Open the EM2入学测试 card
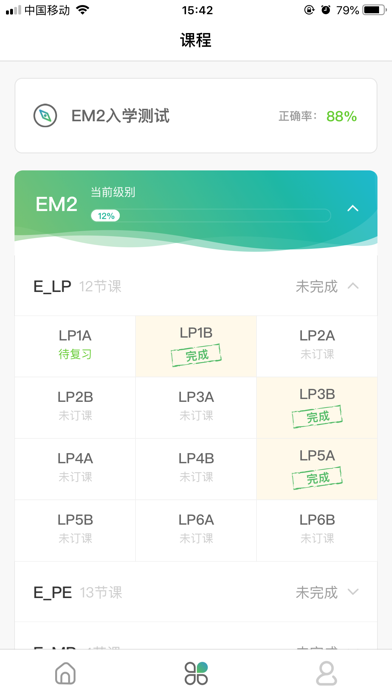The image size is (392, 696). coord(196,116)
